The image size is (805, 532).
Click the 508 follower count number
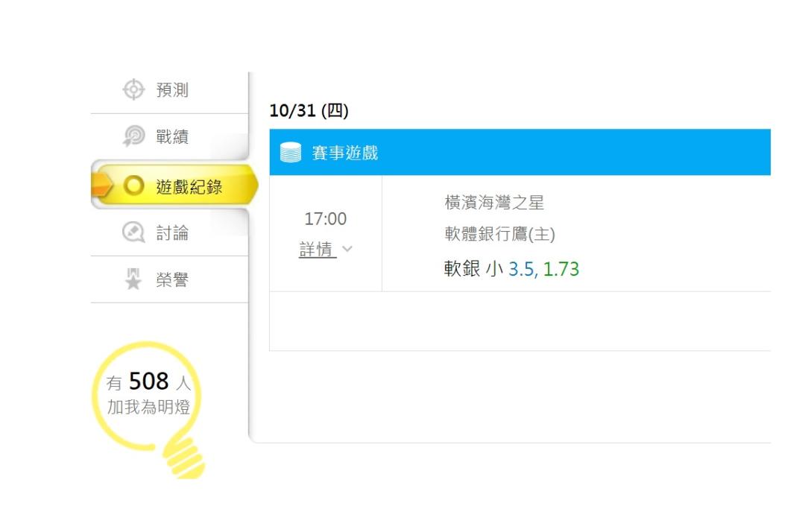[x=148, y=381]
